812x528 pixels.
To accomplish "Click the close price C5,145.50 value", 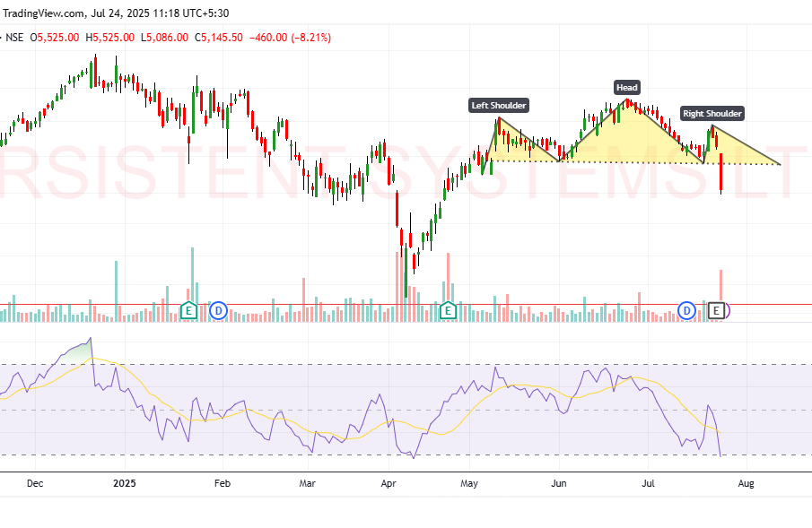I will (220, 37).
